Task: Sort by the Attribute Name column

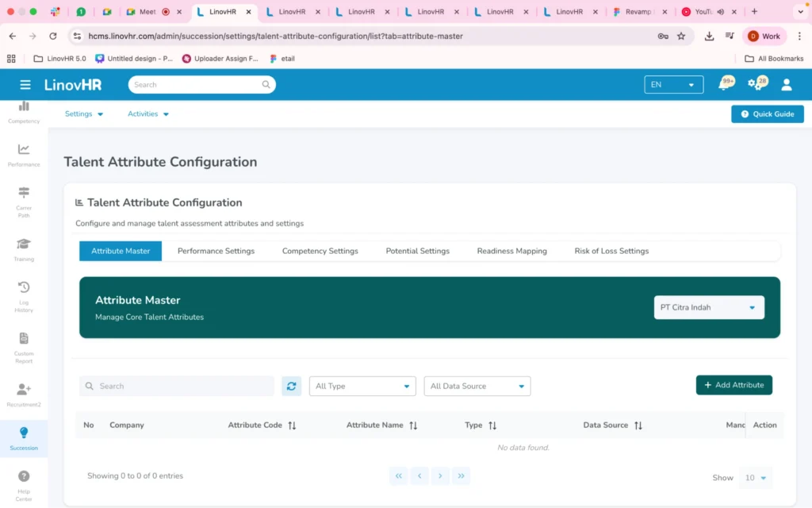Action: [x=412, y=425]
